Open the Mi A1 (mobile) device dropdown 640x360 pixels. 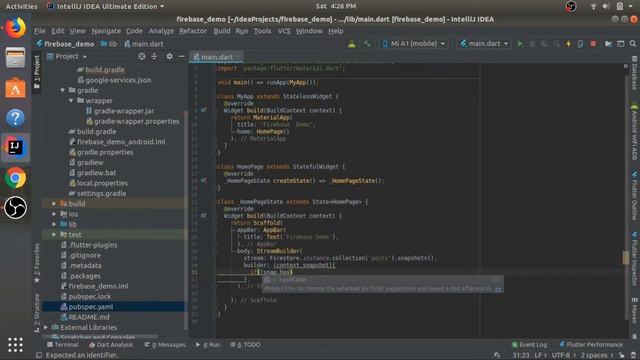point(414,44)
